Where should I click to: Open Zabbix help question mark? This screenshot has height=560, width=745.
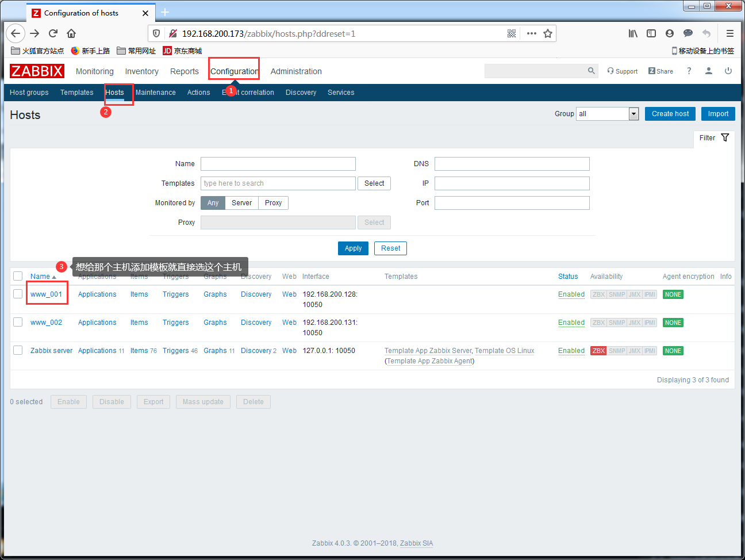tap(689, 71)
